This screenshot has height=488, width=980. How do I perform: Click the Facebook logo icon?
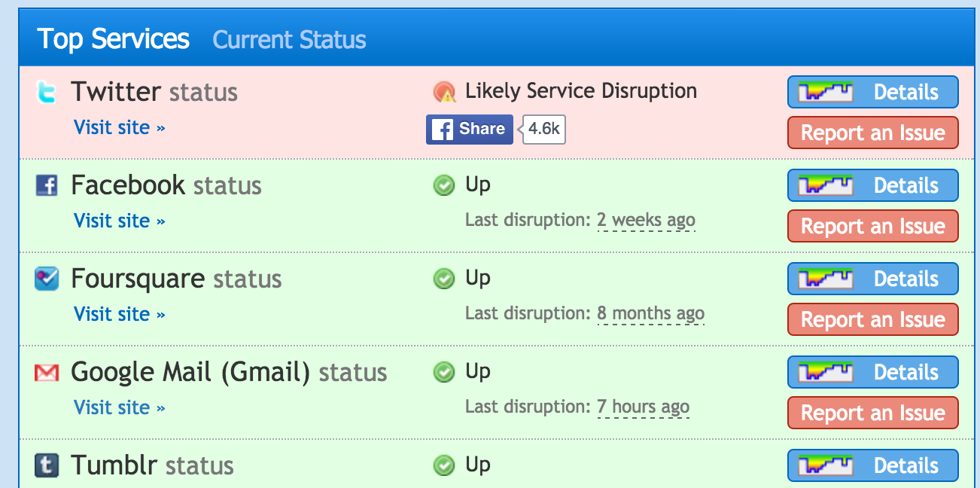47,185
